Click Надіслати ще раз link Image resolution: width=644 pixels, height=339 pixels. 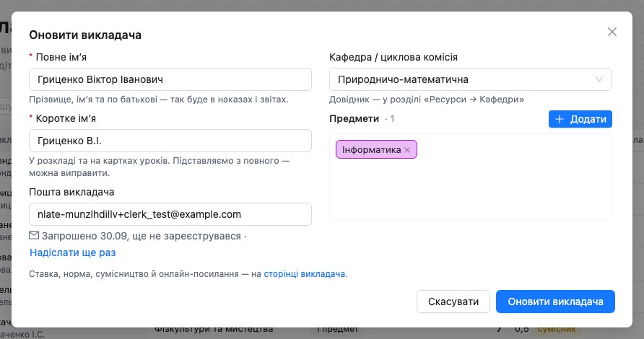click(73, 252)
